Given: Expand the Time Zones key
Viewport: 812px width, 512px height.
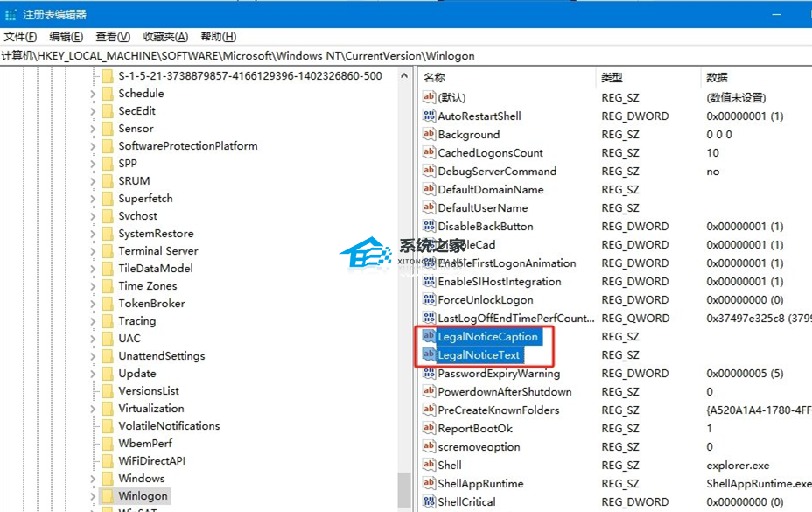Looking at the screenshot, I should point(93,286).
